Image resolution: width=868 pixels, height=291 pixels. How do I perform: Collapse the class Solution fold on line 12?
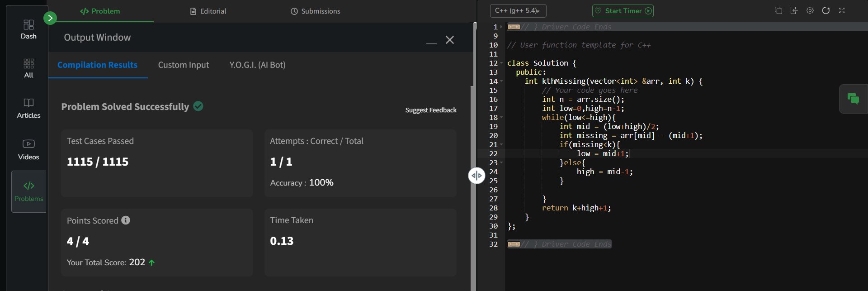(501, 63)
